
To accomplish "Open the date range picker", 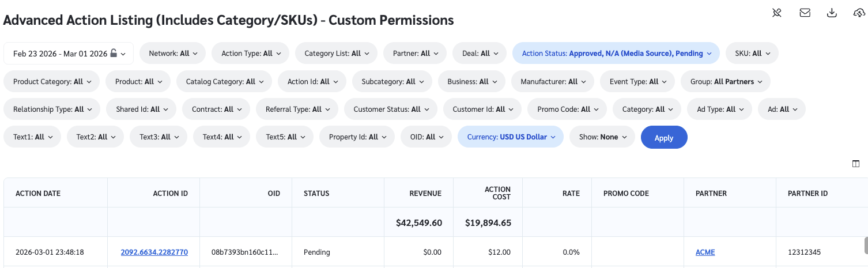I will pos(63,54).
